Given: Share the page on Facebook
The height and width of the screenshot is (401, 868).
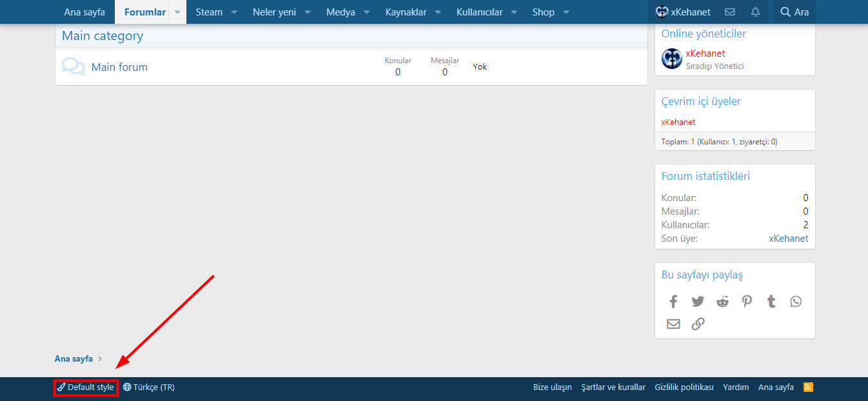Looking at the screenshot, I should pyautogui.click(x=673, y=301).
